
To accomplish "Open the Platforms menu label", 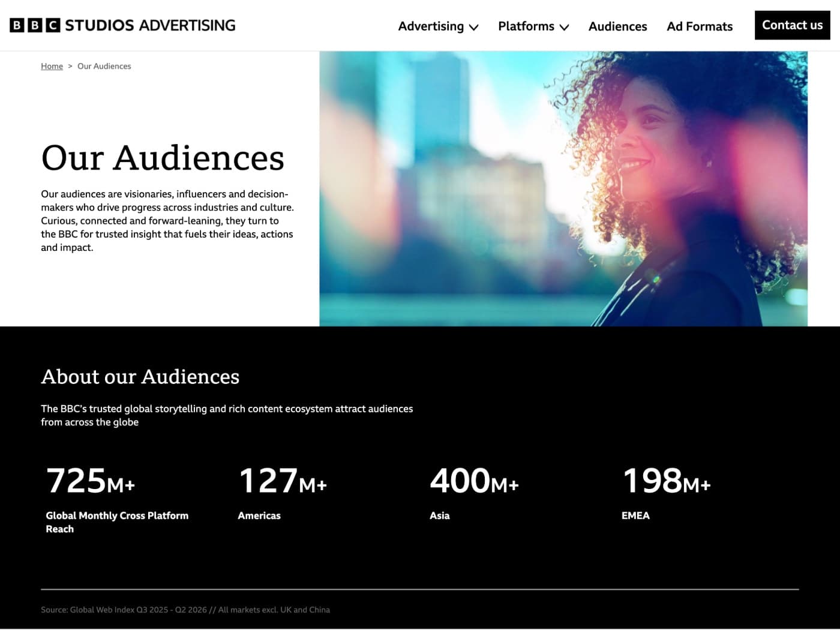I will [x=526, y=26].
